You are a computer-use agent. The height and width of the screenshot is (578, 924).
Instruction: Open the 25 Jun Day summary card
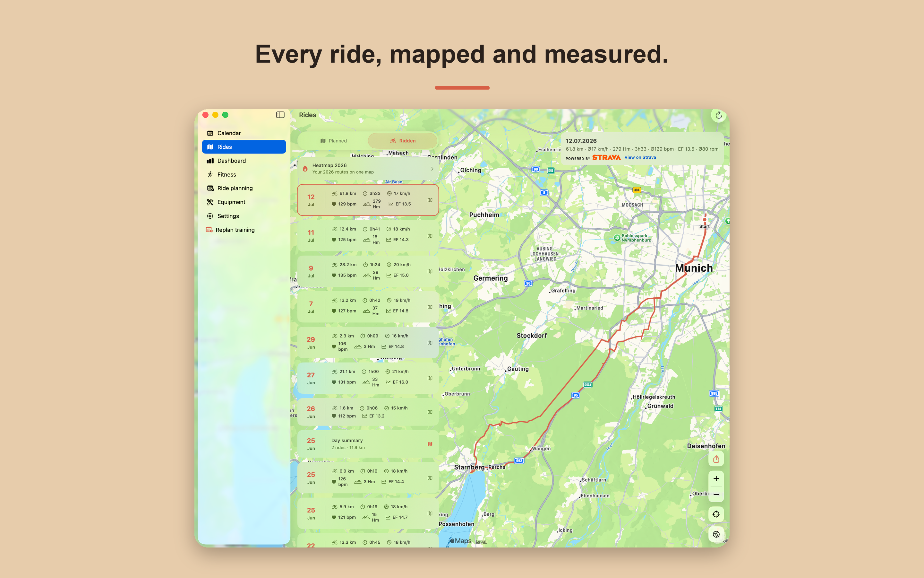[x=368, y=444]
